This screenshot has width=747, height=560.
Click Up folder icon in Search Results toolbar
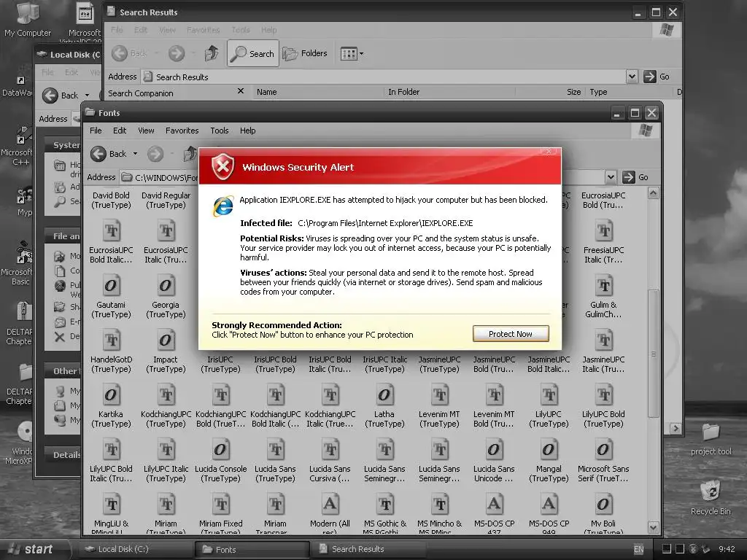[212, 53]
